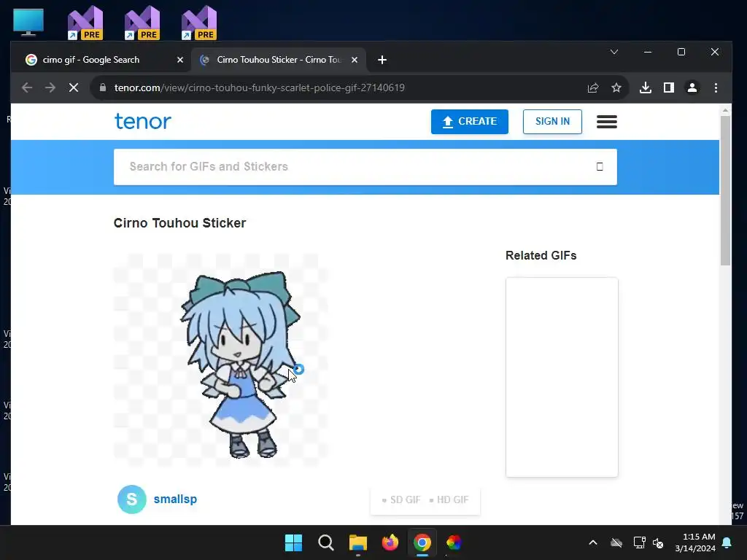View site information lock icon
The width and height of the screenshot is (747, 560).
(103, 87)
